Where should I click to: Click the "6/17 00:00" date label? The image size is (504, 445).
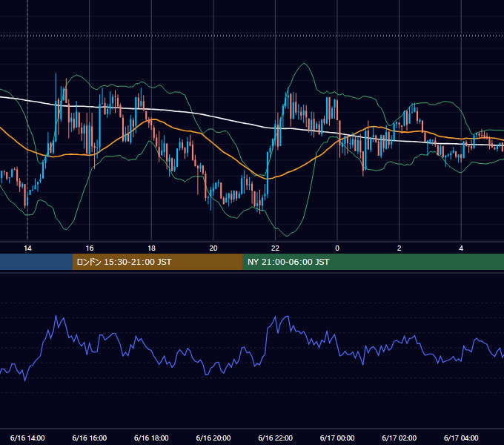tap(337, 438)
